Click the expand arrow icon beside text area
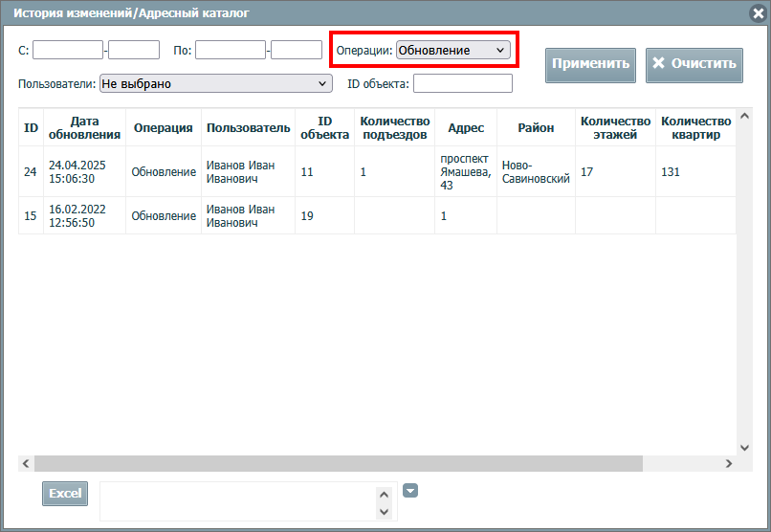Screen dimensions: 771x532 pyautogui.click(x=410, y=491)
